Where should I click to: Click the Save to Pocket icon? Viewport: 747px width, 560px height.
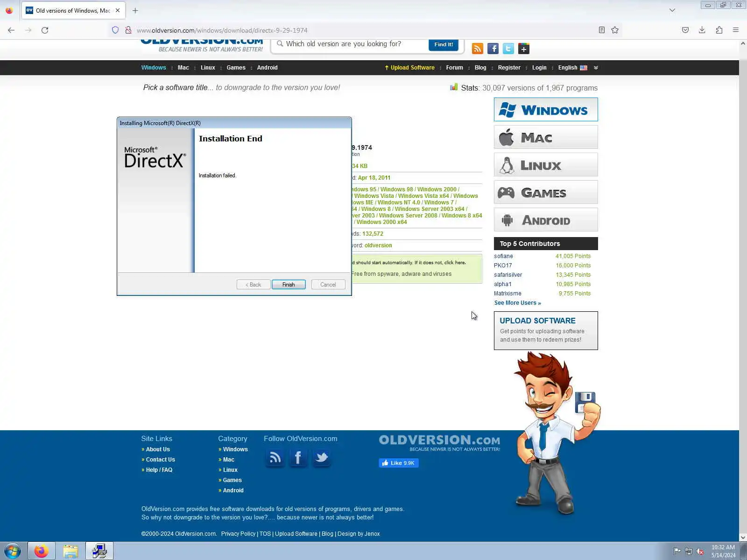(685, 30)
